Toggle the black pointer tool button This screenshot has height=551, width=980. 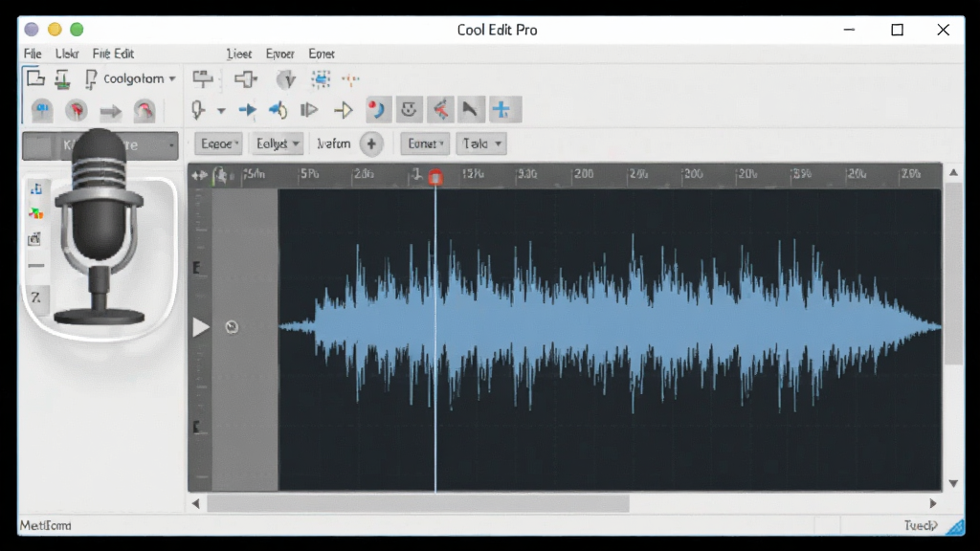(470, 110)
